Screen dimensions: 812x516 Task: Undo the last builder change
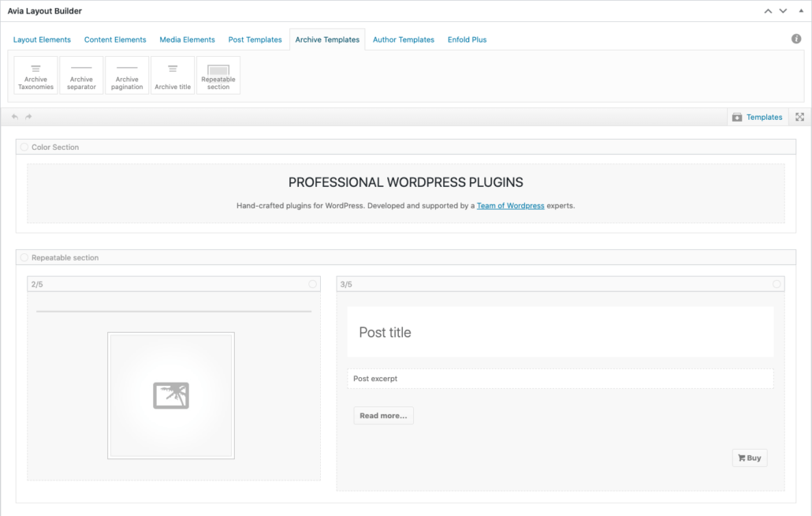14,117
